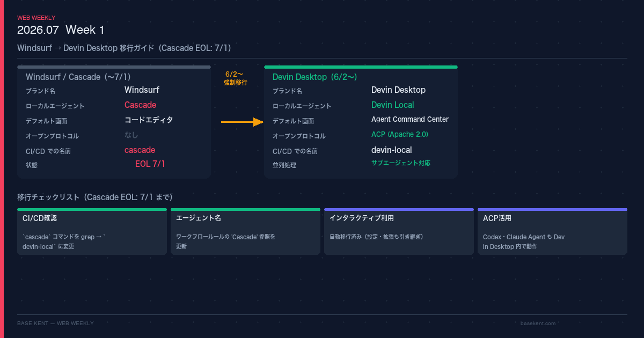Click 'ローカルエージェント' label in the Devin Desktop card
Screen dimensions: 644x338
(x=302, y=106)
